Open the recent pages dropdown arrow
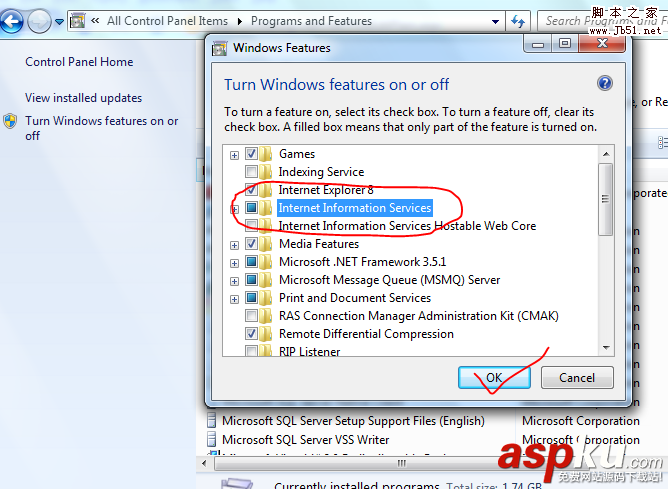The height and width of the screenshot is (489, 668). [60, 21]
